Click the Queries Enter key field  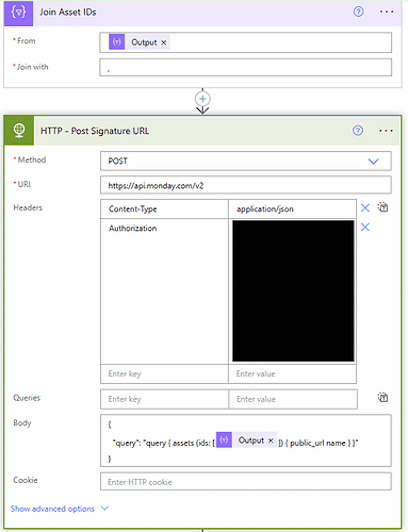pos(164,399)
